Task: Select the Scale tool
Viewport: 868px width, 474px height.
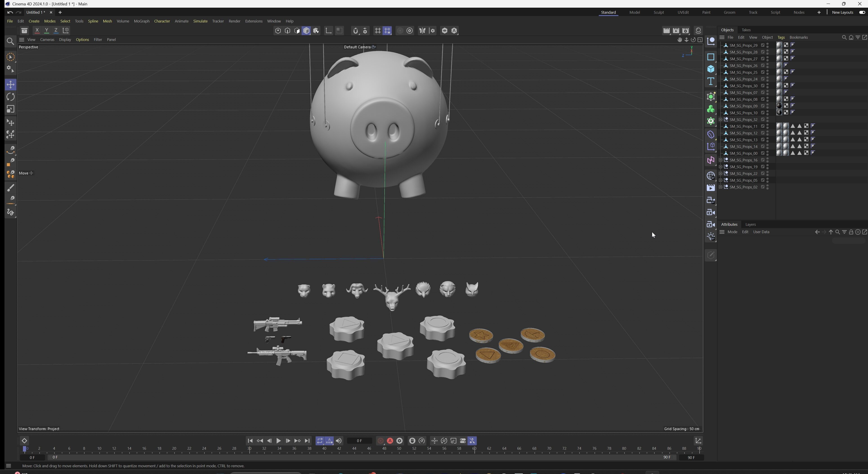Action: (10, 109)
